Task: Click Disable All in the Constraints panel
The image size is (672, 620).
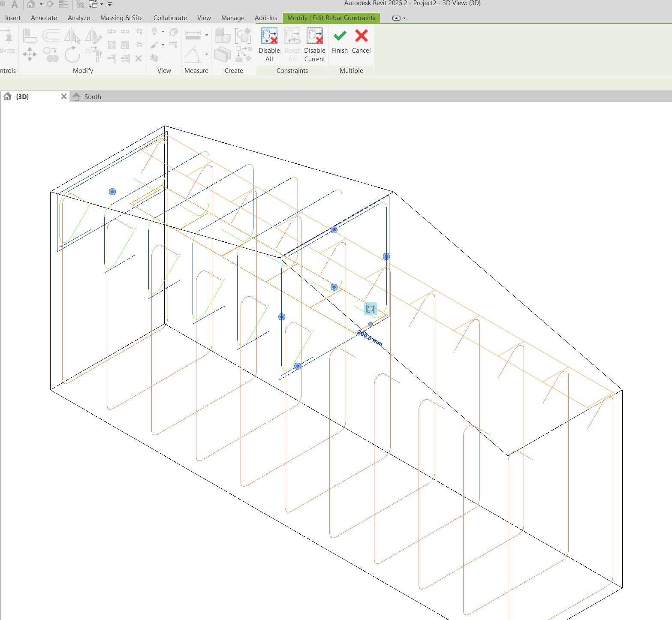Action: click(269, 44)
